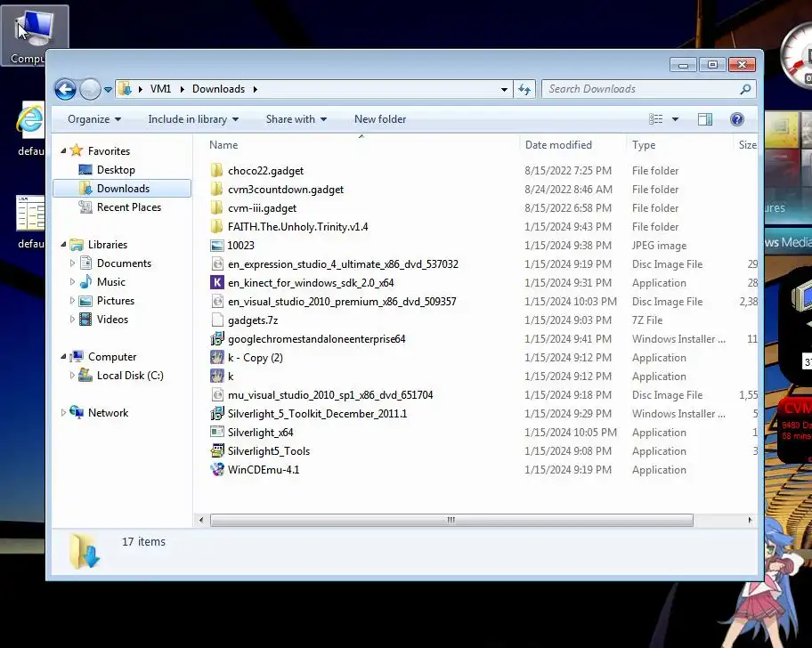The width and height of the screenshot is (812, 648).
Task: Click the Videos library icon
Action: (85, 320)
